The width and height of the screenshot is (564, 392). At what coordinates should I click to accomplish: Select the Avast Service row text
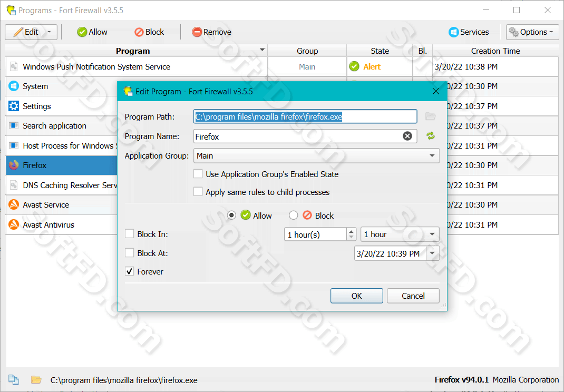pos(46,204)
